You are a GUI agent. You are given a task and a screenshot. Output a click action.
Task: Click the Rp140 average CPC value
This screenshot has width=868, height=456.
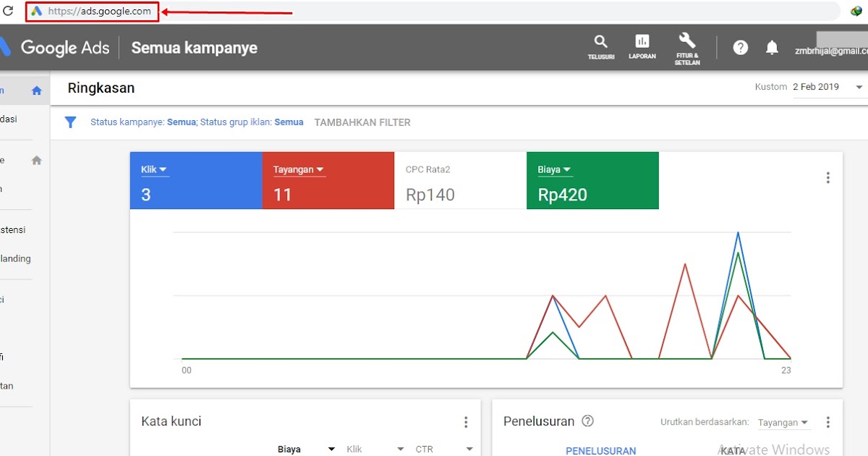(x=430, y=195)
